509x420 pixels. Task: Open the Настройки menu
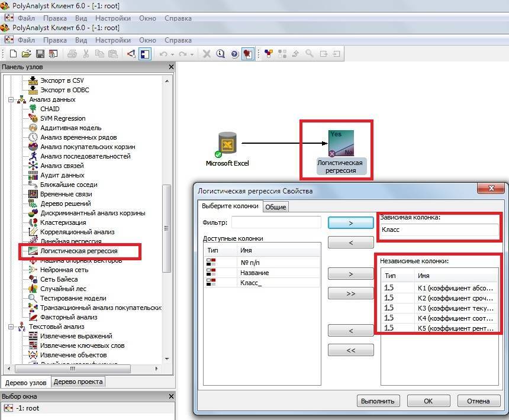(112, 40)
